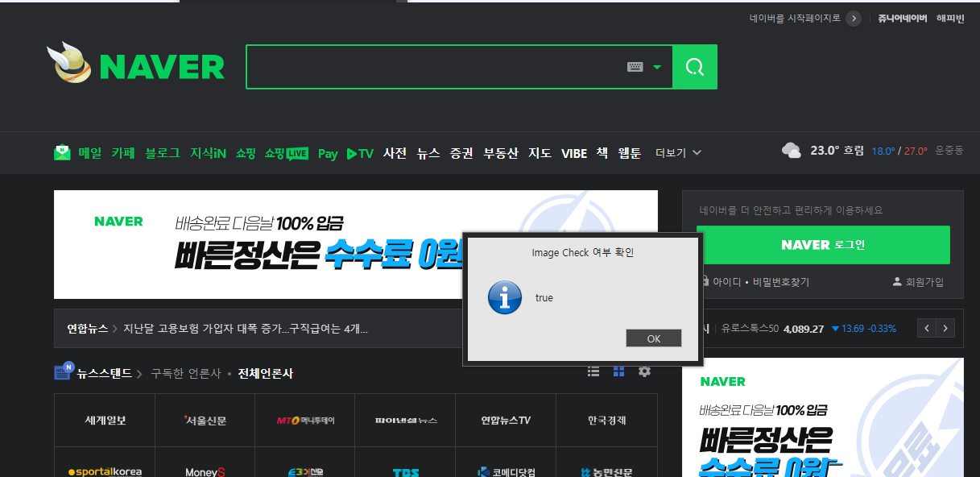Click 회원가입 link

click(x=924, y=282)
